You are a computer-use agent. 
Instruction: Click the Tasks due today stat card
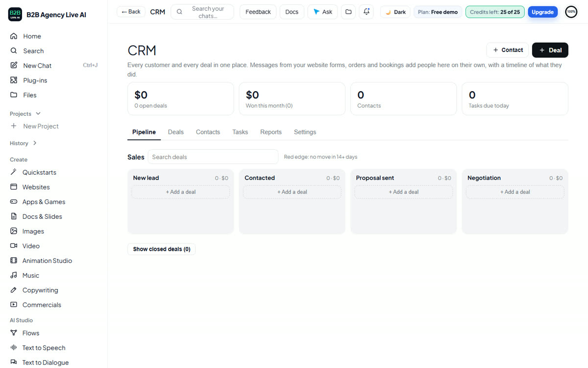(x=515, y=99)
